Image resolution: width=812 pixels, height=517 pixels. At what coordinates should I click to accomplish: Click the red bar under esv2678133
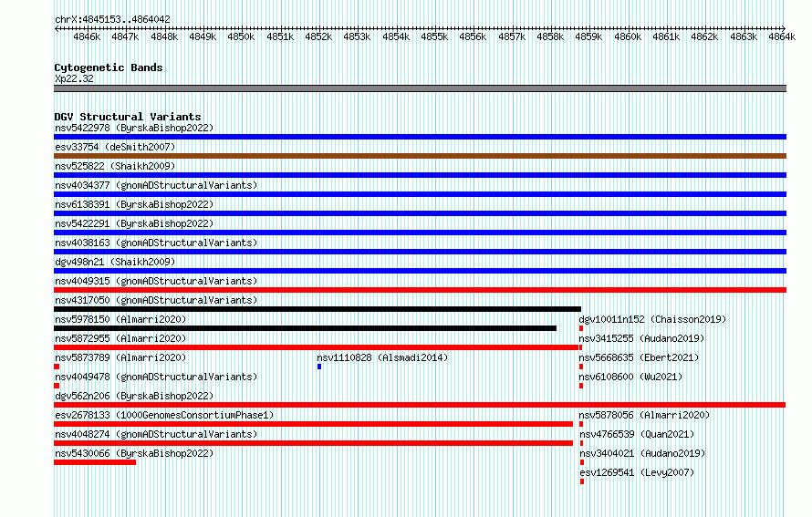pos(313,424)
